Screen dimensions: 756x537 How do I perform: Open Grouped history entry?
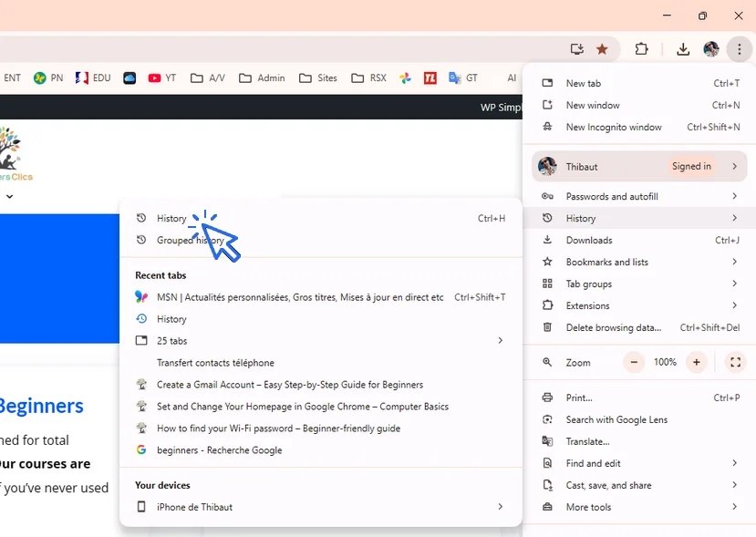pos(190,241)
